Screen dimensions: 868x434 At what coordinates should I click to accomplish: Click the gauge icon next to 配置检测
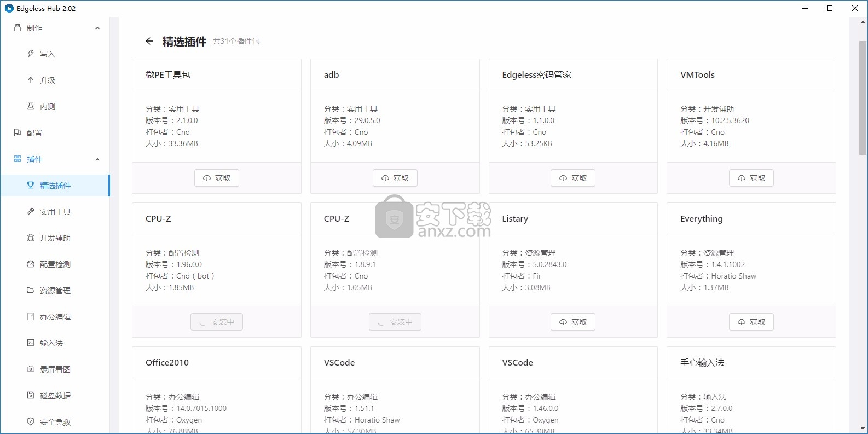[x=31, y=264]
